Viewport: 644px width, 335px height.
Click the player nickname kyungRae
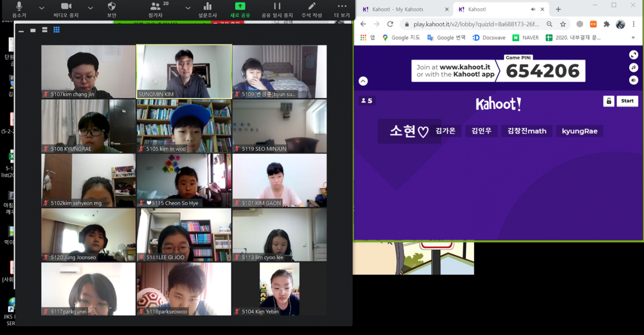pyautogui.click(x=580, y=131)
